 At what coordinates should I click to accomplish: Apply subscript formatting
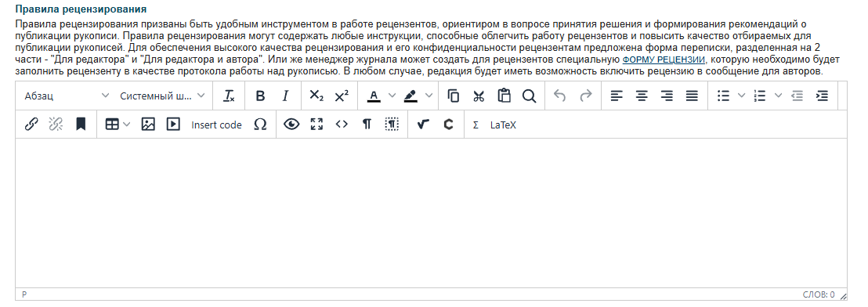[316, 96]
